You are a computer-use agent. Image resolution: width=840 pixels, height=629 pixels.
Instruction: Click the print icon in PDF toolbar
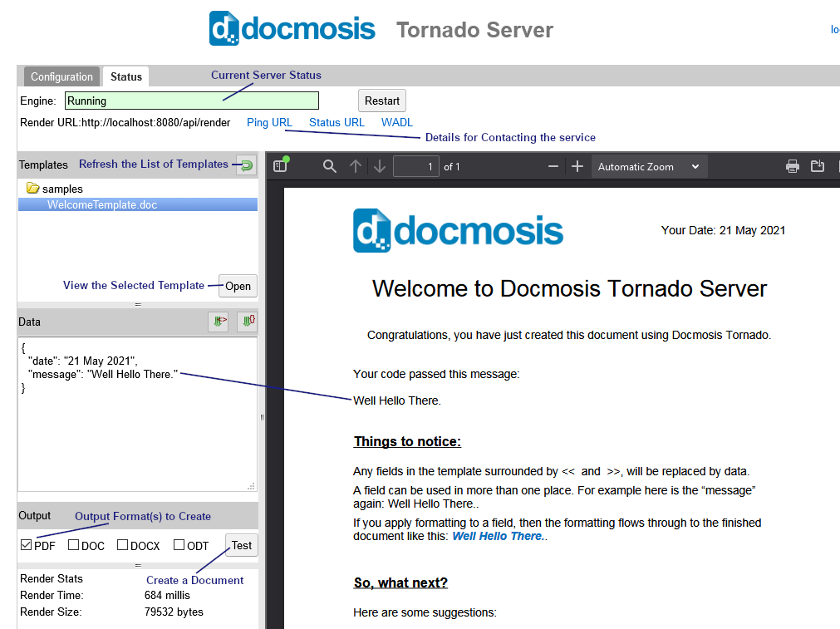click(793, 167)
